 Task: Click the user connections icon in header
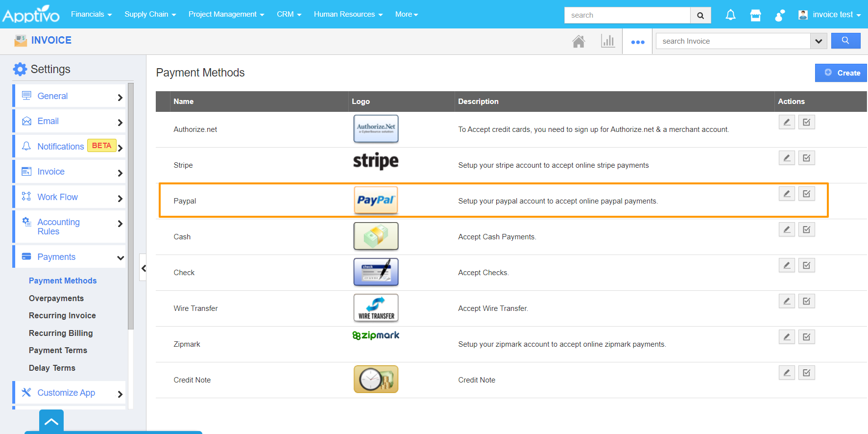pos(780,15)
